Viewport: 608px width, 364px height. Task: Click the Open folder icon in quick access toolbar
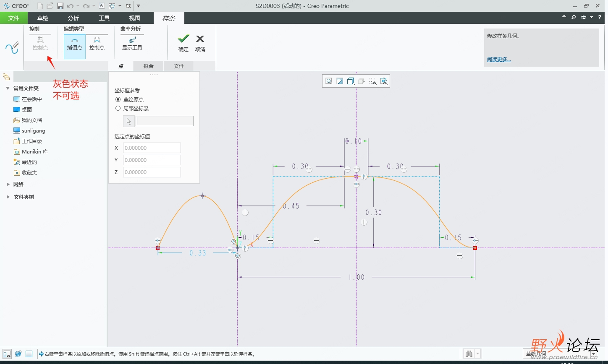[50, 6]
